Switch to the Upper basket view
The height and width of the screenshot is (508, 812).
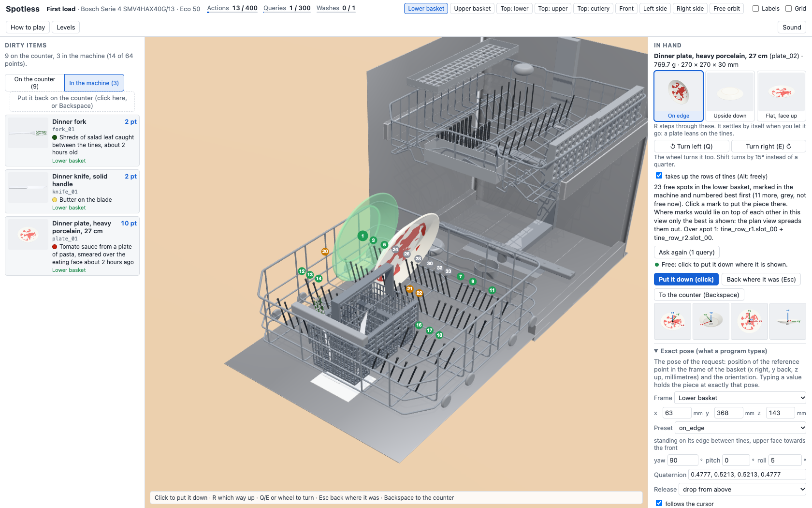click(x=472, y=8)
